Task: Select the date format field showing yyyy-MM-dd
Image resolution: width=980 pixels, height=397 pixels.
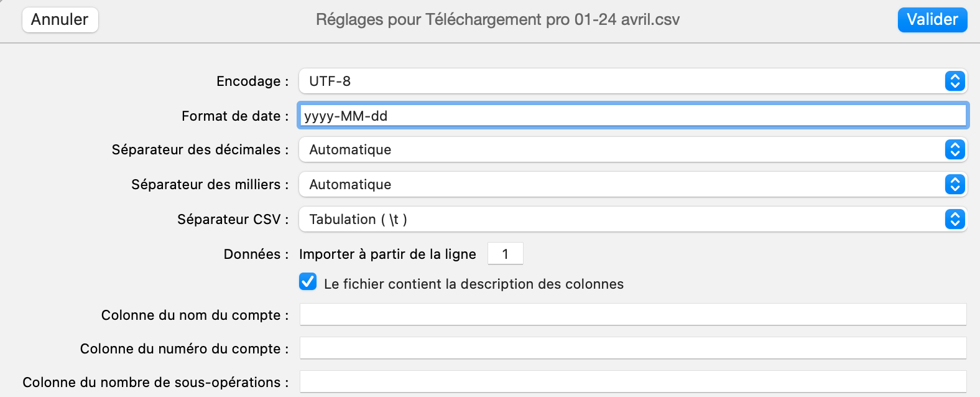Action: pyautogui.click(x=622, y=115)
